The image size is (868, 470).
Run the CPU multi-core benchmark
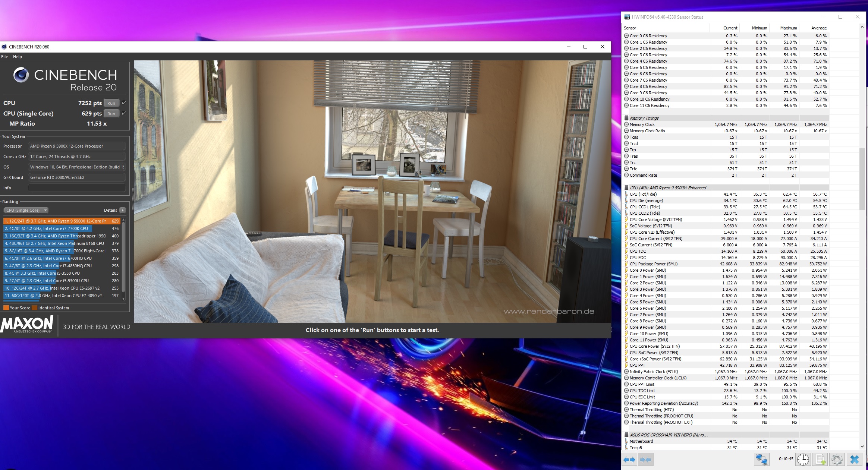[111, 103]
